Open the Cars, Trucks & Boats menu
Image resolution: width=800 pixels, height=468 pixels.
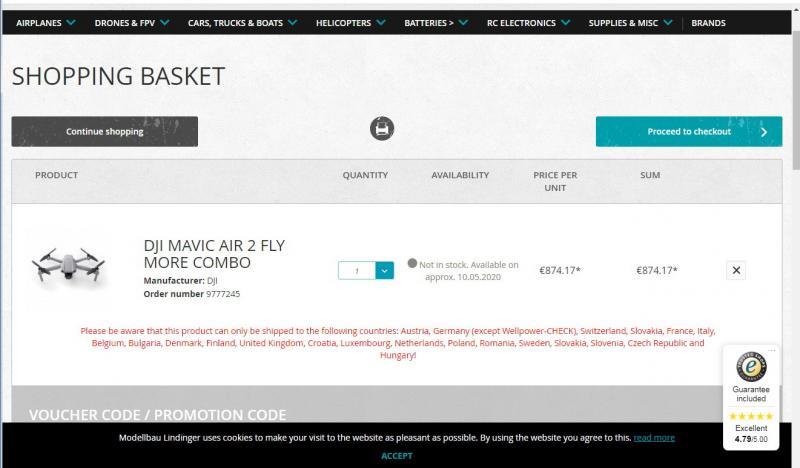(242, 23)
